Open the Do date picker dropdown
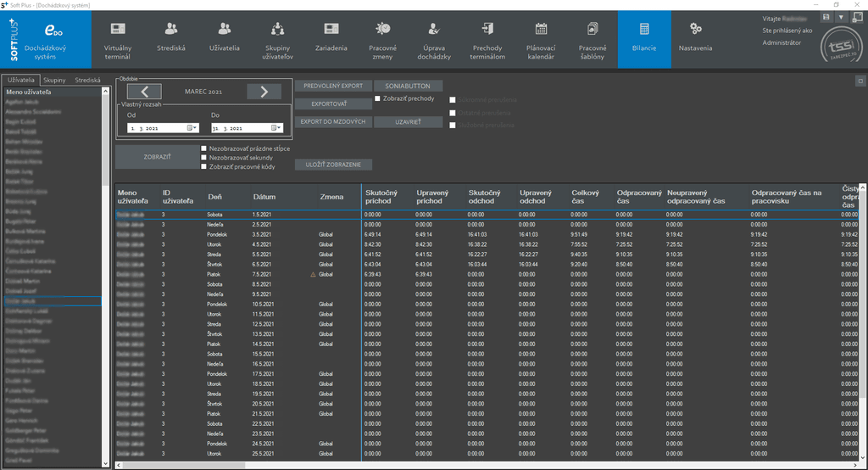The image size is (868, 470). coord(277,128)
